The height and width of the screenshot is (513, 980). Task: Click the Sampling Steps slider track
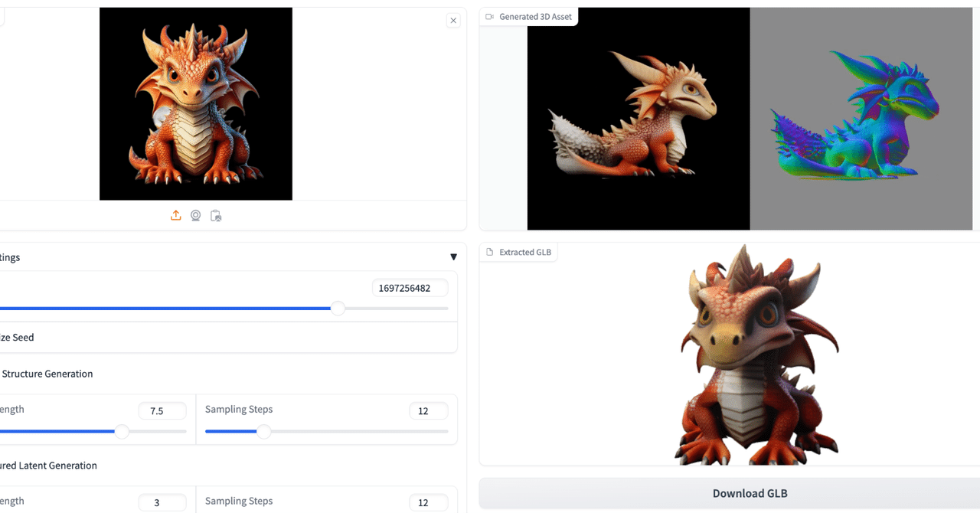click(x=264, y=431)
